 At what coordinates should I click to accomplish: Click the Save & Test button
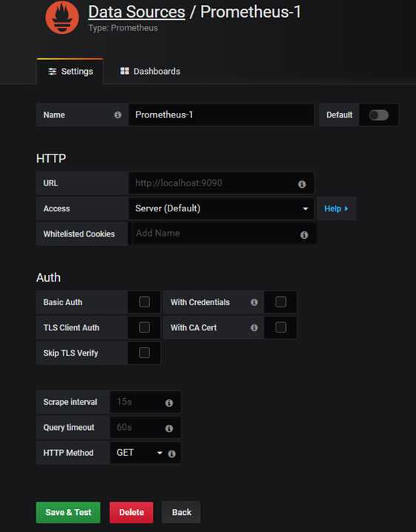[x=68, y=512]
